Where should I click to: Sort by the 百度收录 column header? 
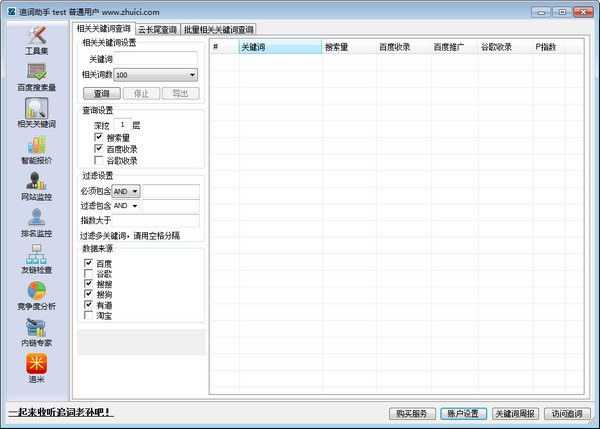click(x=404, y=47)
